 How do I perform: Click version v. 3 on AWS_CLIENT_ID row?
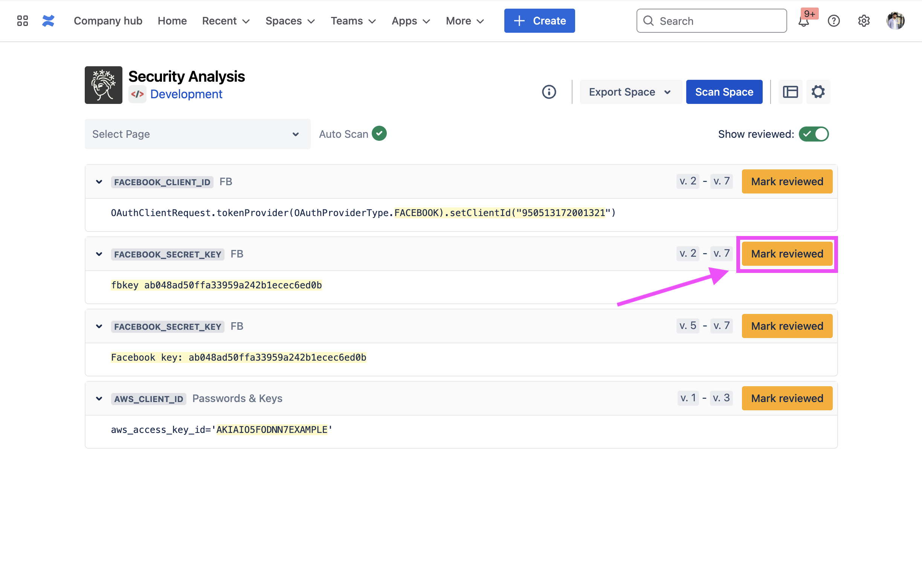(721, 398)
